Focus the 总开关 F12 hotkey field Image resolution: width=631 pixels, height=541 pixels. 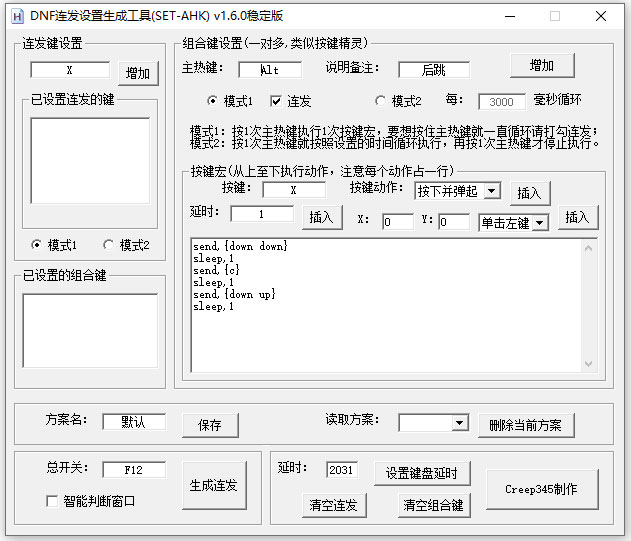134,470
